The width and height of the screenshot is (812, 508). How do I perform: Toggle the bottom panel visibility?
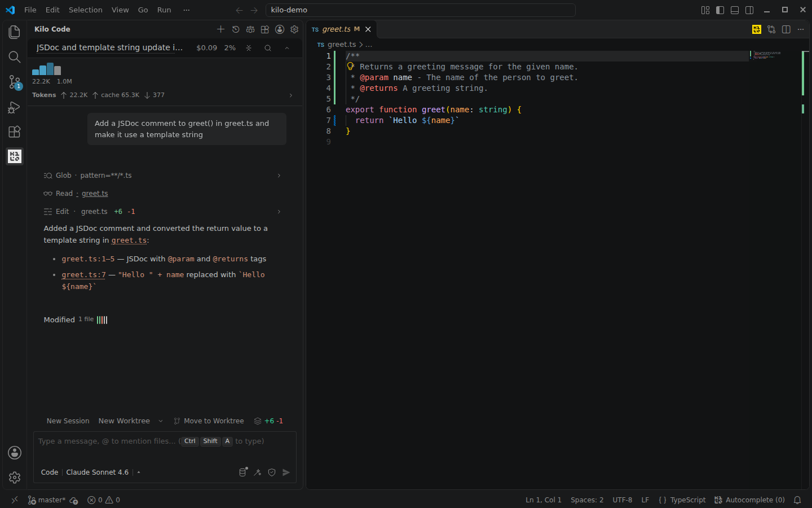coord(735,10)
